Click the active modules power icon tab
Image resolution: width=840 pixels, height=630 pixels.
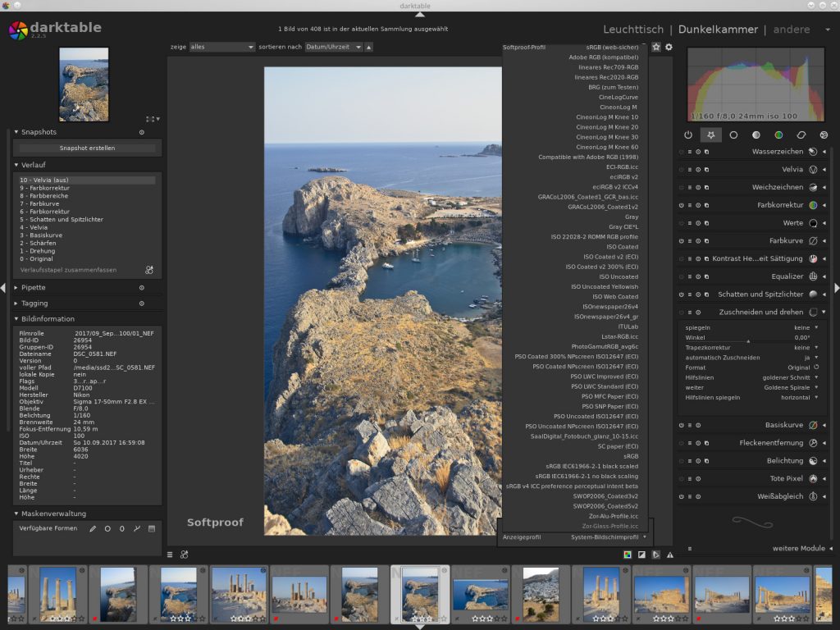687,135
